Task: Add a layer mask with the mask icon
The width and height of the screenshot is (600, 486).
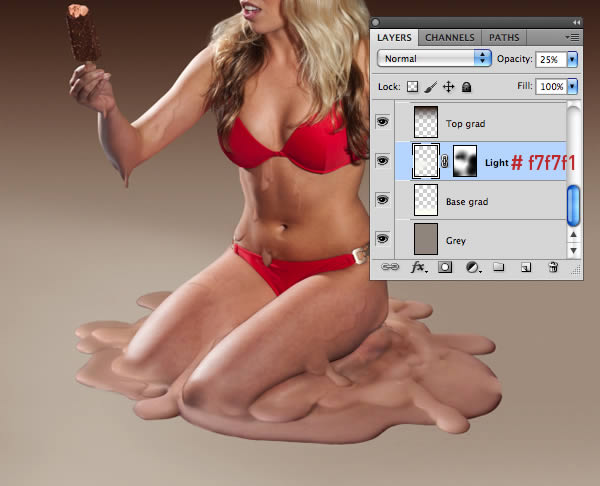Action: (x=445, y=267)
